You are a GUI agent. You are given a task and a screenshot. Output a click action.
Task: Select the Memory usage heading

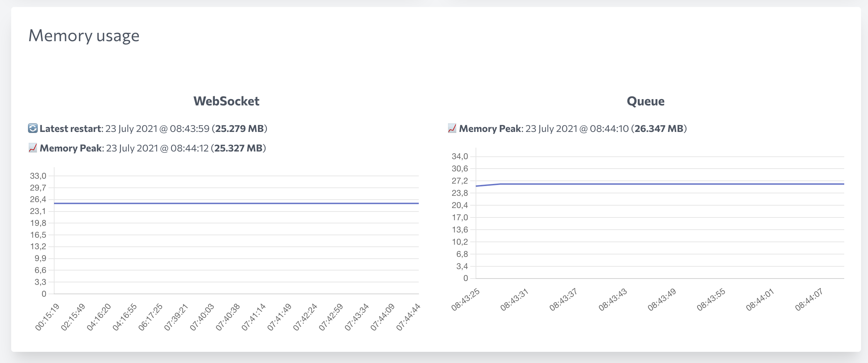pyautogui.click(x=84, y=36)
